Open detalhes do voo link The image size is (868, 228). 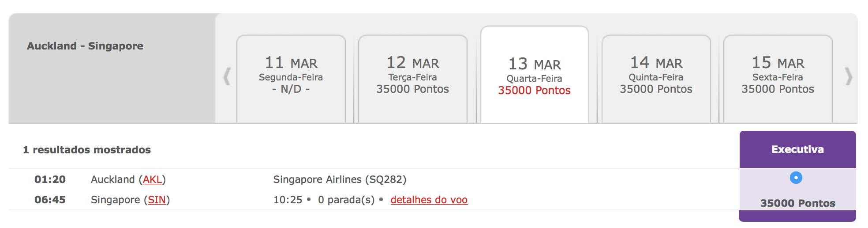click(x=429, y=200)
